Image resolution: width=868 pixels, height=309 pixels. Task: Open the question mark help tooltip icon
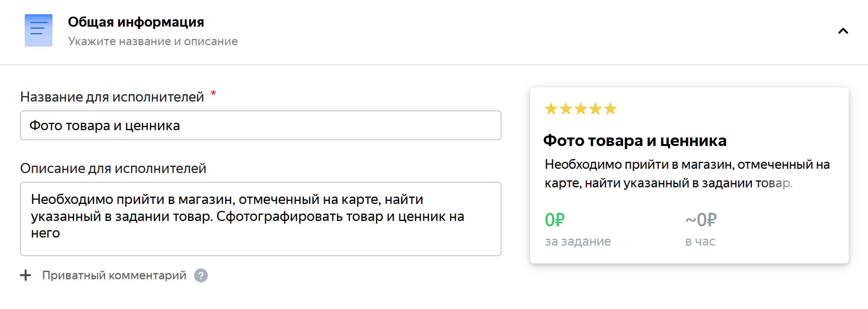201,275
